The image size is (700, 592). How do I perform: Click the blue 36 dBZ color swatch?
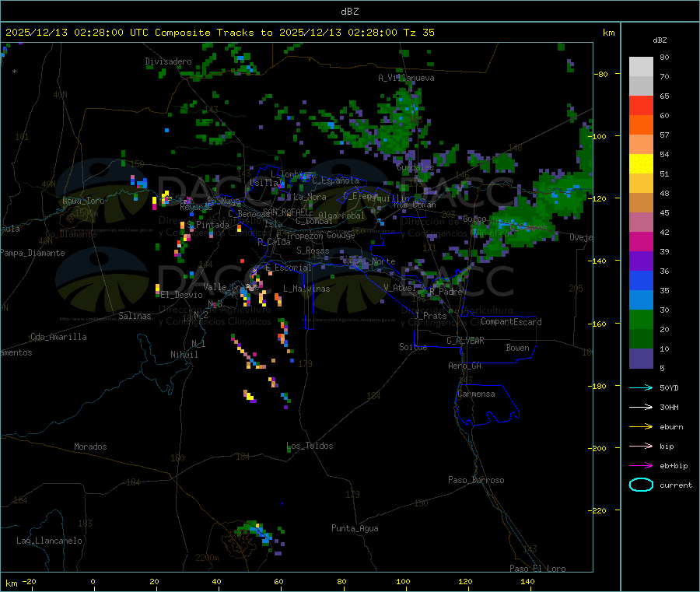pyautogui.click(x=641, y=280)
